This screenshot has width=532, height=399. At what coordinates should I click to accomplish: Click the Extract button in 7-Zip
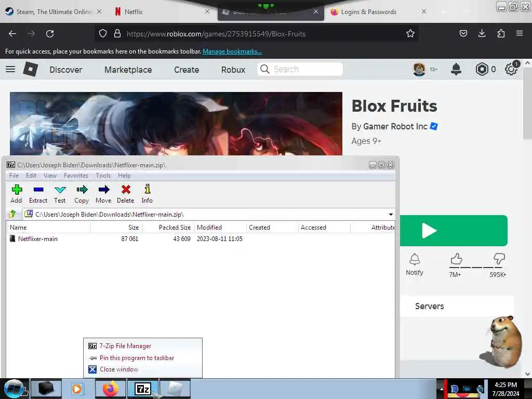pos(38,194)
